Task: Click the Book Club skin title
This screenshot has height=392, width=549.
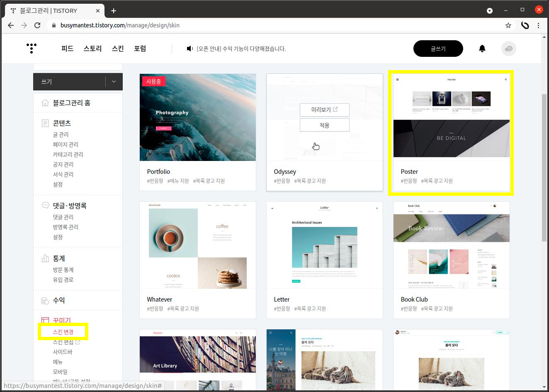Action: point(414,299)
